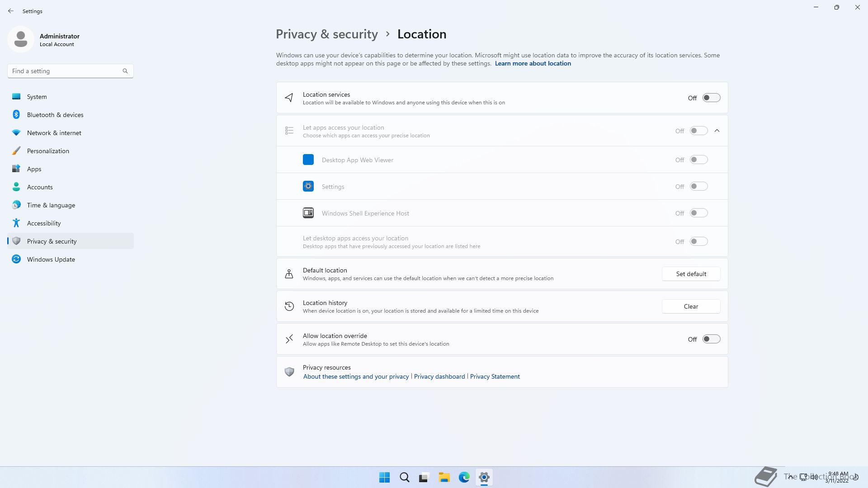Screen dimensions: 868x488
Task: Clear the location history
Action: pyautogui.click(x=691, y=306)
